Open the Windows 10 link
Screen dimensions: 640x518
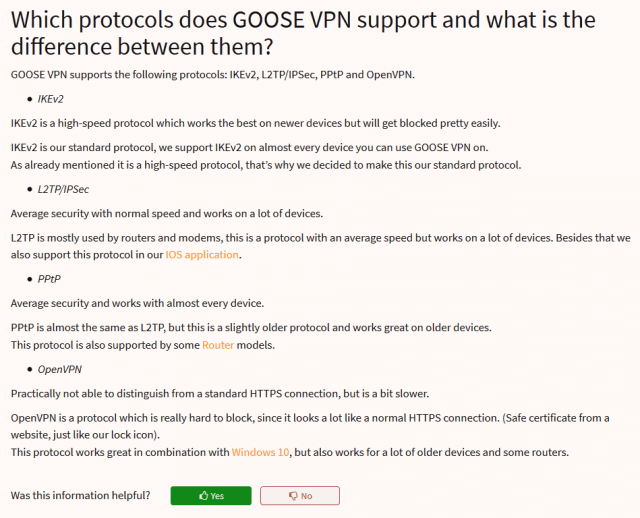260,452
